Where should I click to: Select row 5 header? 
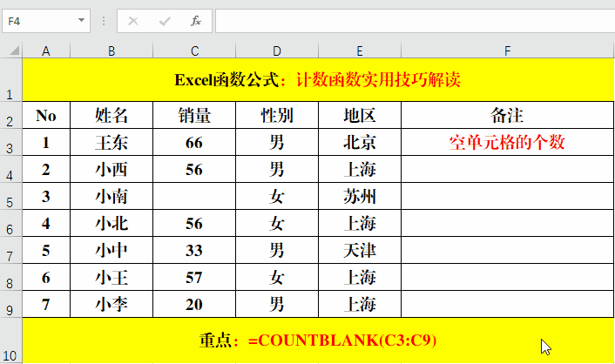pyautogui.click(x=11, y=196)
